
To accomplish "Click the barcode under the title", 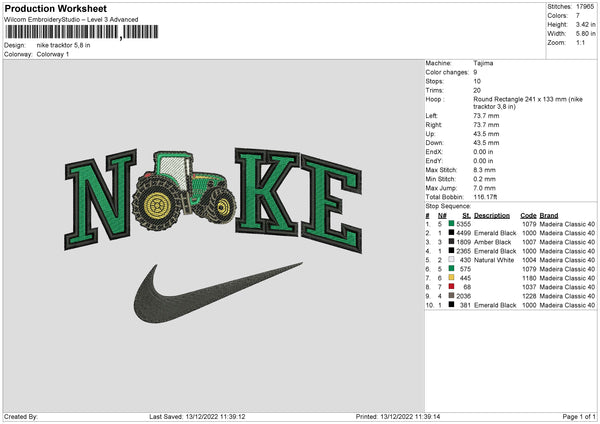I will click(x=82, y=32).
